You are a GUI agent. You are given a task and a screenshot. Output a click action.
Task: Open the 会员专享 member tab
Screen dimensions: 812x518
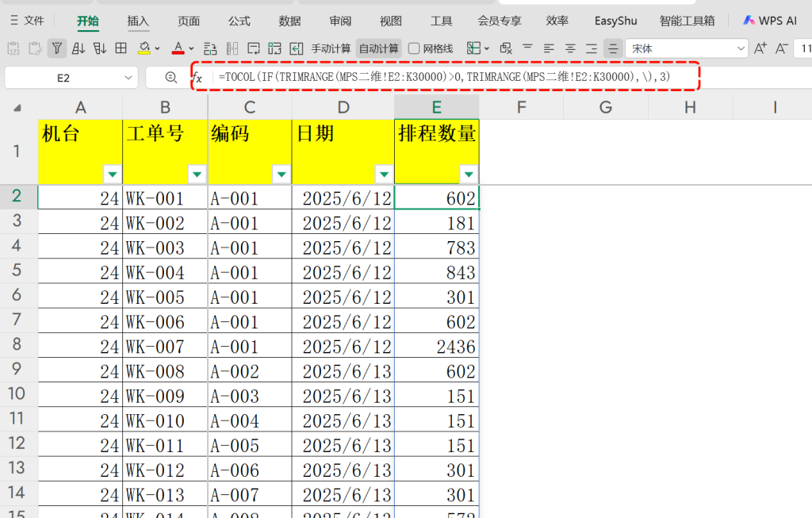coord(500,21)
